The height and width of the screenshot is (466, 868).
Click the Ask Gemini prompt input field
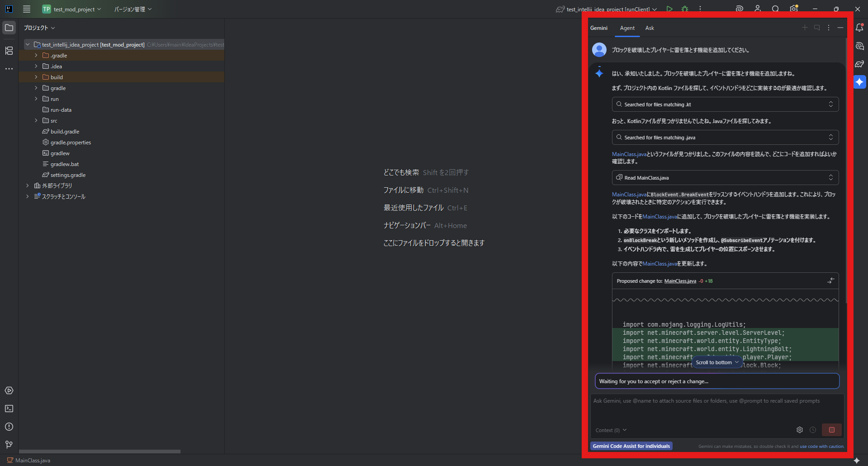pos(716,409)
